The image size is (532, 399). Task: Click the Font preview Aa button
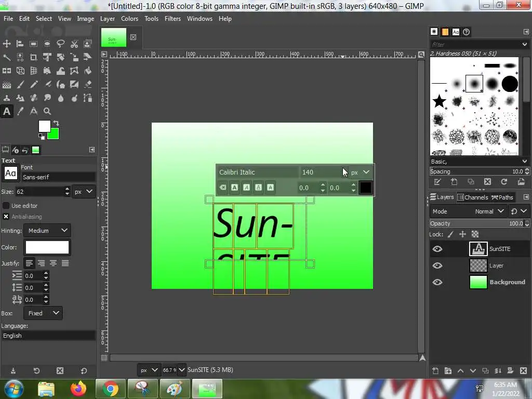[10, 174]
